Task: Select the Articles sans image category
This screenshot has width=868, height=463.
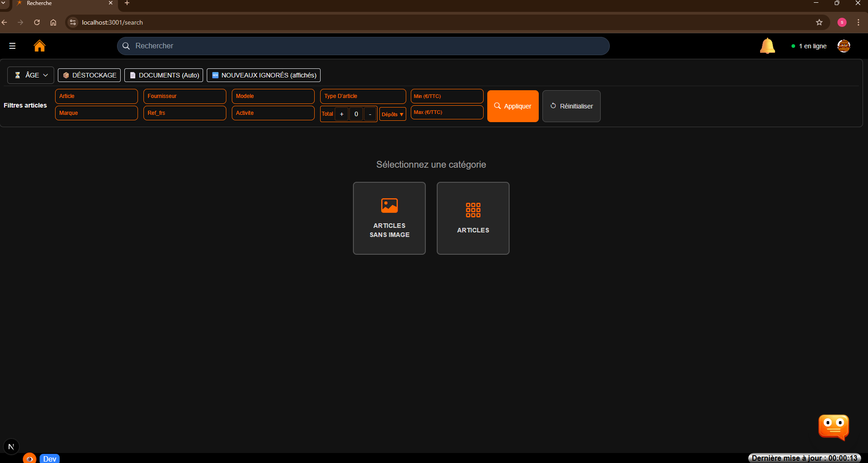Action: coord(389,218)
